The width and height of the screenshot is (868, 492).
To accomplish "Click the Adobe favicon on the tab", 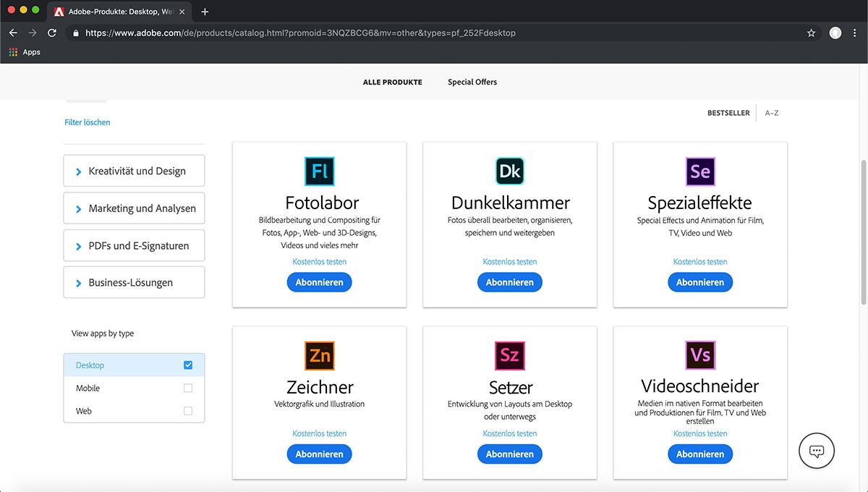I will (x=59, y=12).
